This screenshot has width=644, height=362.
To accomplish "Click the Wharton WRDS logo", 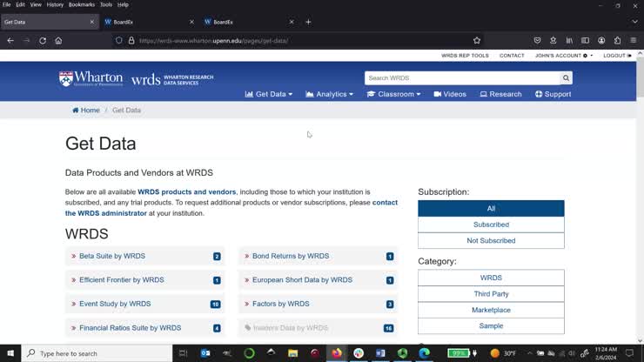I will tap(136, 78).
